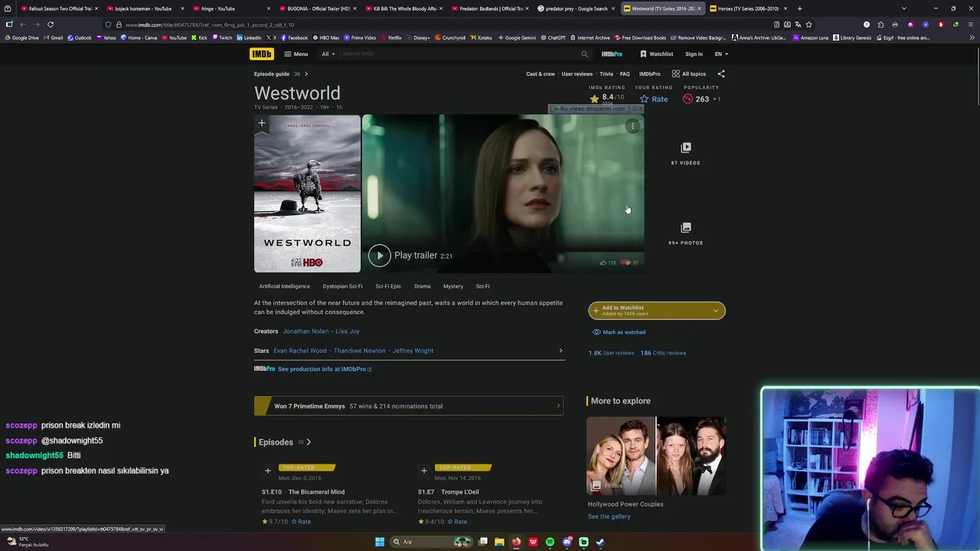
Task: Open the Windows Start menu
Action: pos(380,542)
